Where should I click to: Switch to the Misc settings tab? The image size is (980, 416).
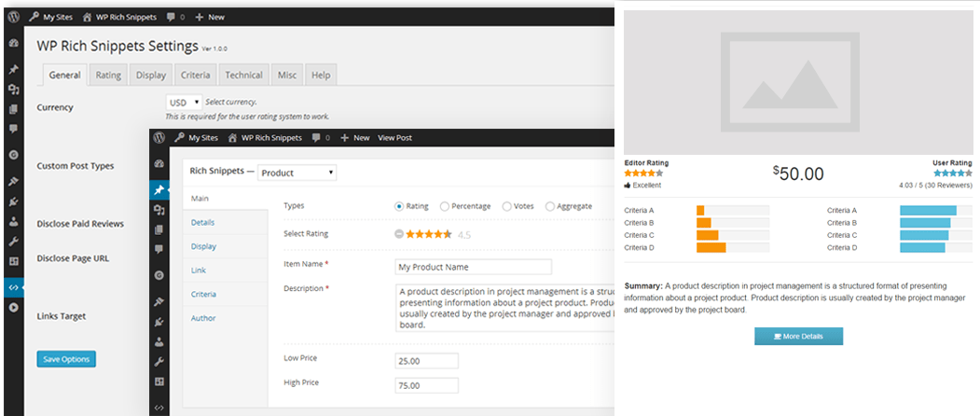click(287, 75)
